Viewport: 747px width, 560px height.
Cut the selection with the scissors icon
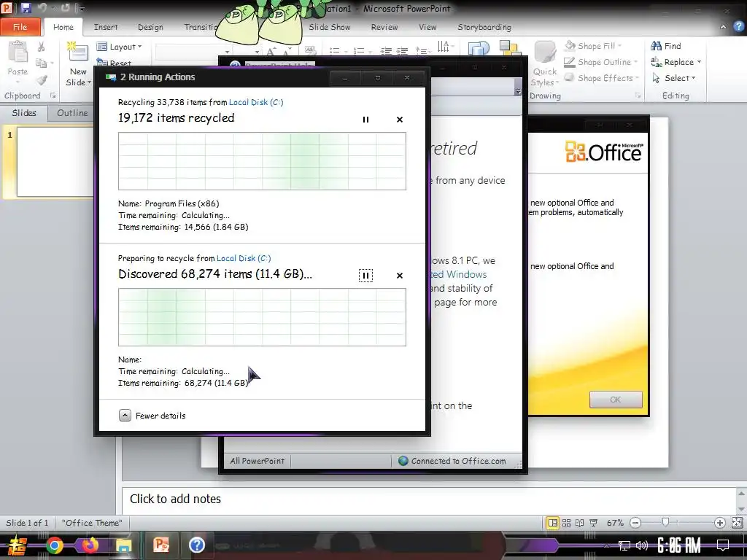(42, 47)
